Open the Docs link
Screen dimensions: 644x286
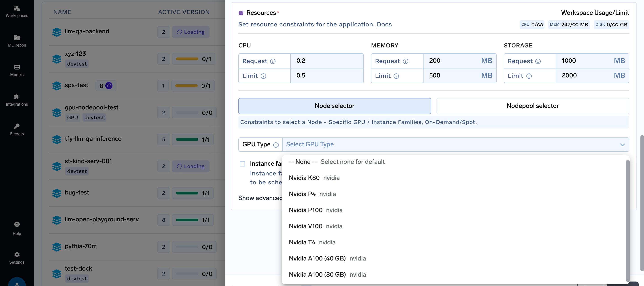[x=384, y=24]
